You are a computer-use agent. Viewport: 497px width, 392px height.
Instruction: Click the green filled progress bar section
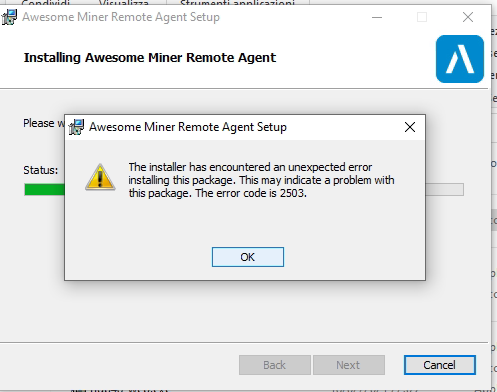tap(44, 190)
